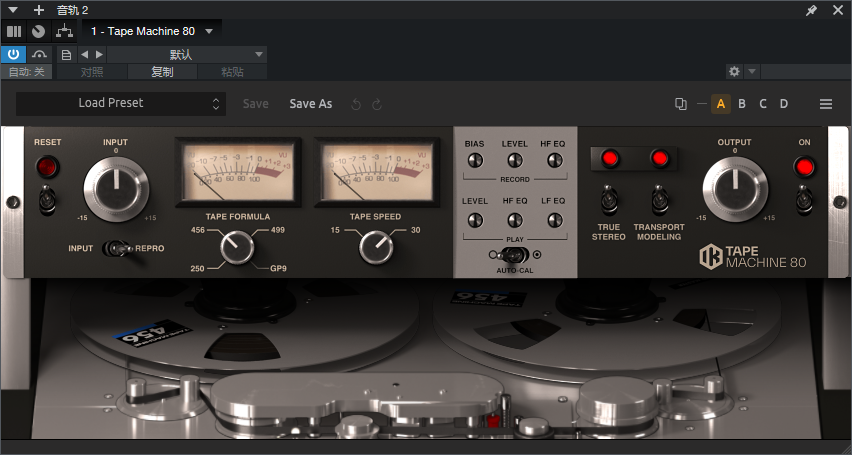Image resolution: width=852 pixels, height=455 pixels.
Task: Flip the ON power toggle switch
Action: point(804,200)
